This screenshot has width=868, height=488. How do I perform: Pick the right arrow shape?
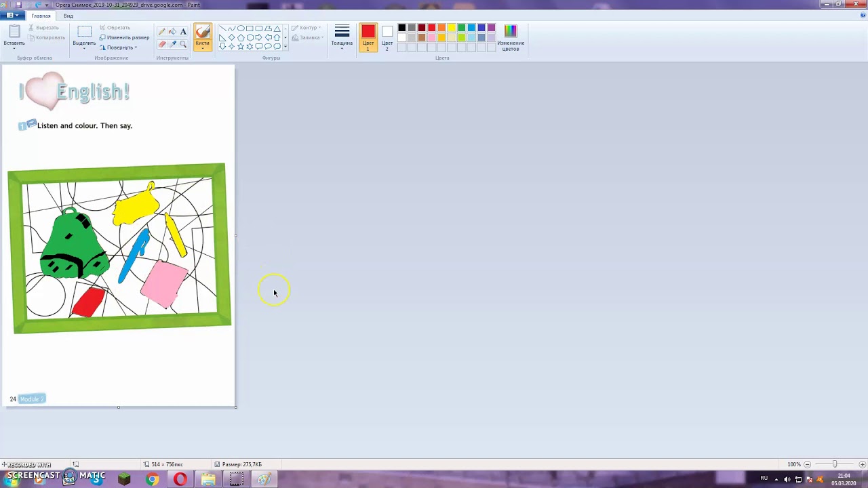click(258, 37)
